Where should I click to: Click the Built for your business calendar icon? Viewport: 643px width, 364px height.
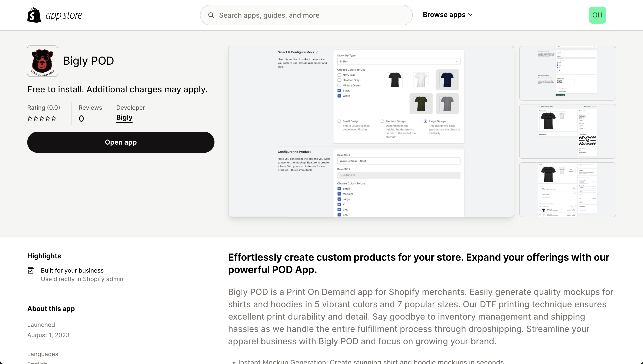point(30,270)
